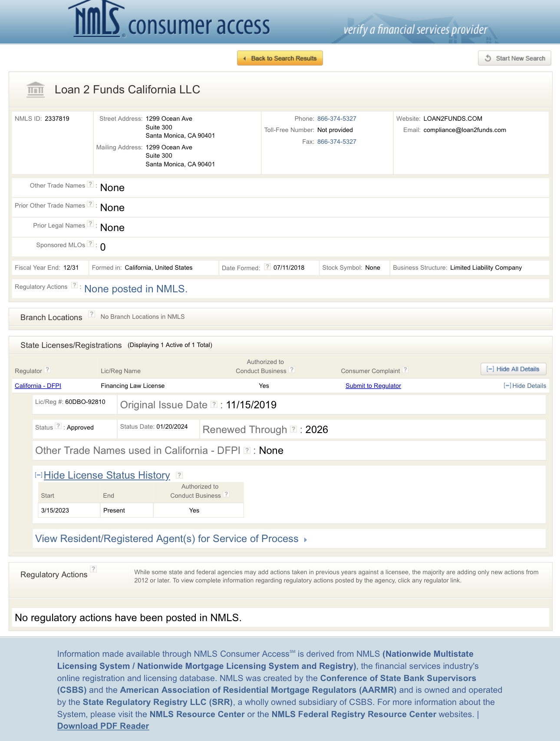Open help icon beside Other Trade Names used in California
Screen dimensions: 560x741
[x=247, y=450]
